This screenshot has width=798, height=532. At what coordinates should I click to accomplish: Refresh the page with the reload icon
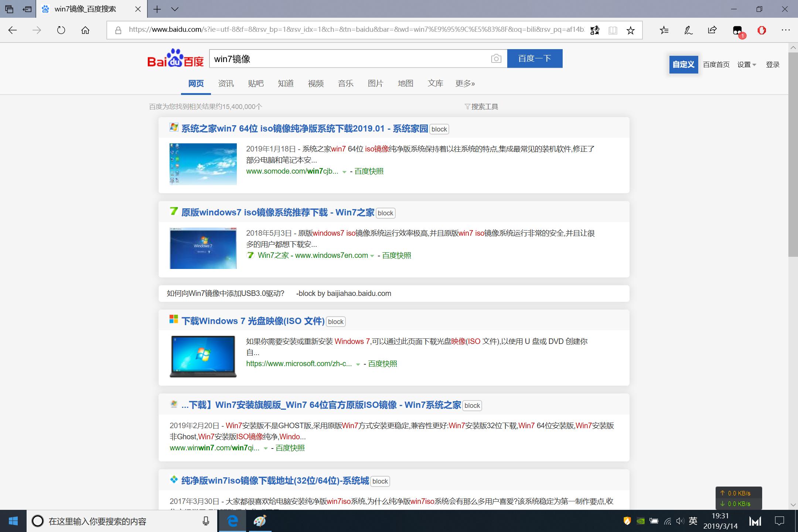click(61, 30)
